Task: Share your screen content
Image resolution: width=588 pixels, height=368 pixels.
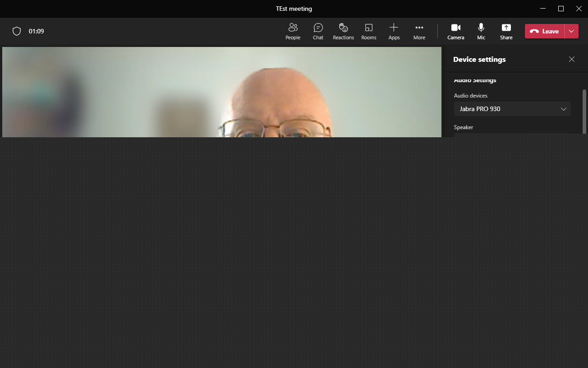Action: (506, 31)
